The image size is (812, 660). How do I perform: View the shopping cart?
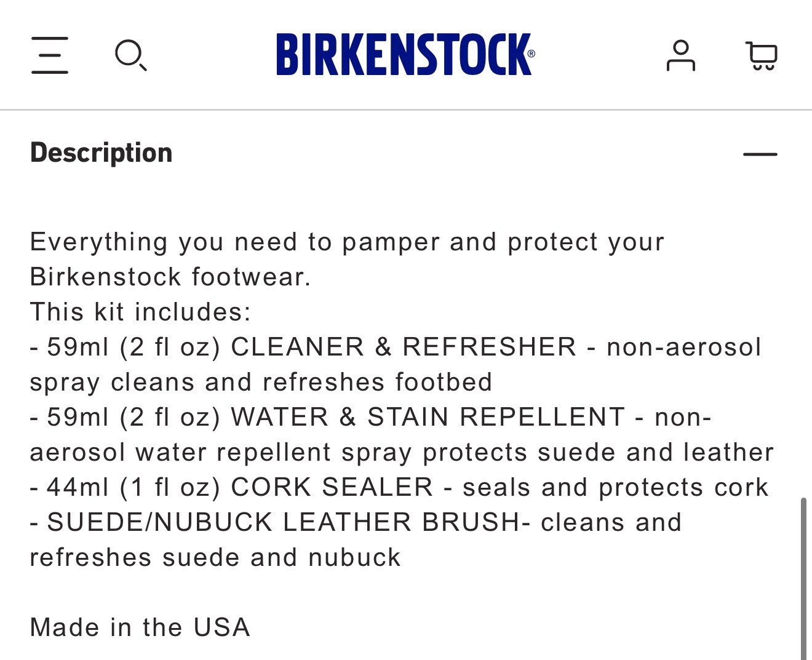pyautogui.click(x=762, y=55)
